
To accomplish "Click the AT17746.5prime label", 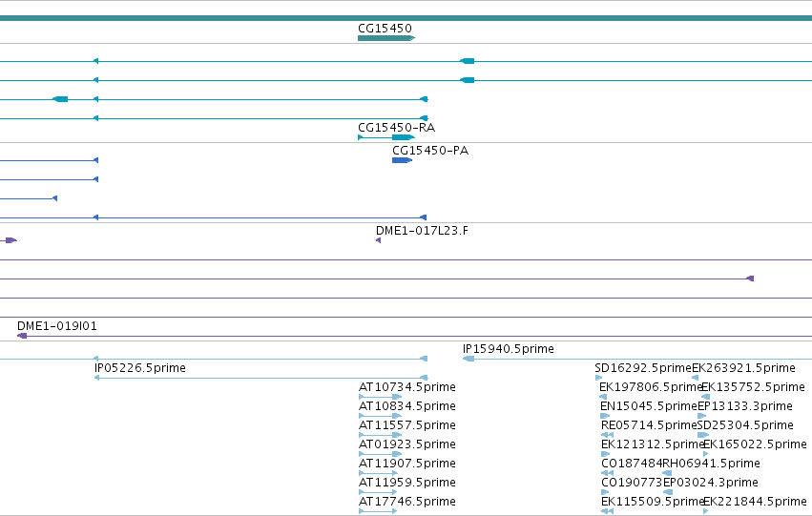I will tap(407, 502).
